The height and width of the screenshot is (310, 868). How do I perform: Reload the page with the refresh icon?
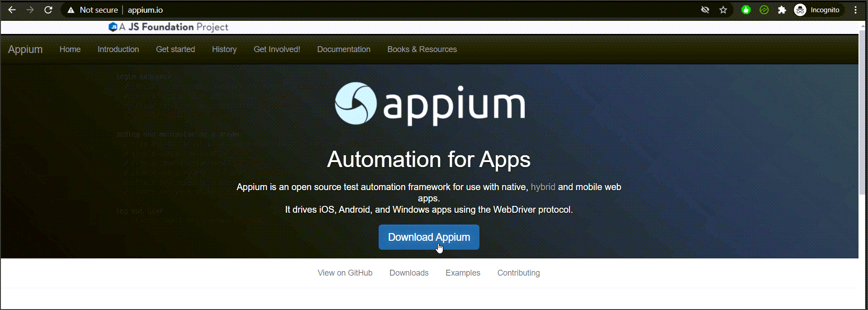point(48,10)
